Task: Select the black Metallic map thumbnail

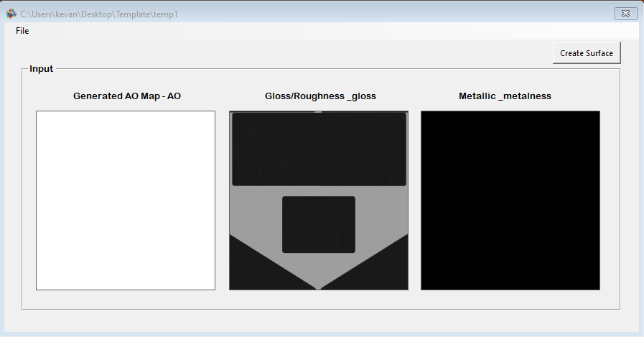Action: (510, 200)
